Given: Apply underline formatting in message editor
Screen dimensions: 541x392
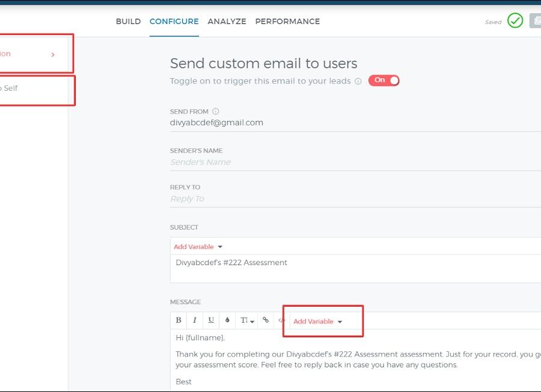Looking at the screenshot, I should [211, 320].
